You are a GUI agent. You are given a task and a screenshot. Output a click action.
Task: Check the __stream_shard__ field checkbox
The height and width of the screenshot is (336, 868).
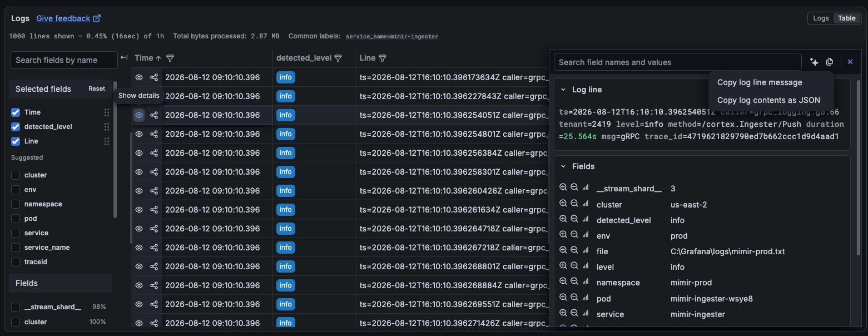point(16,307)
